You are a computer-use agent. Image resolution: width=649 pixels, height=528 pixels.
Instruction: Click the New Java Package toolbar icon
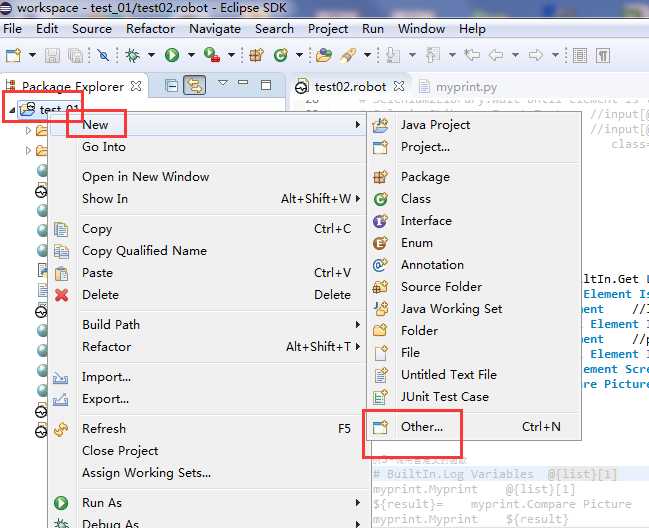point(256,55)
